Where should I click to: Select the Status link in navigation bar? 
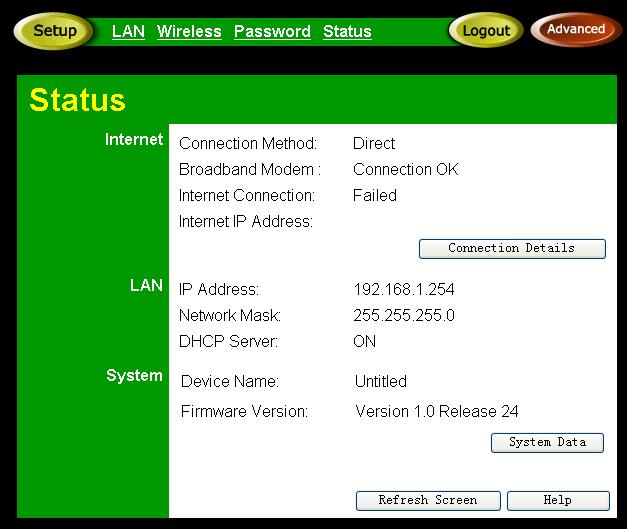(347, 31)
